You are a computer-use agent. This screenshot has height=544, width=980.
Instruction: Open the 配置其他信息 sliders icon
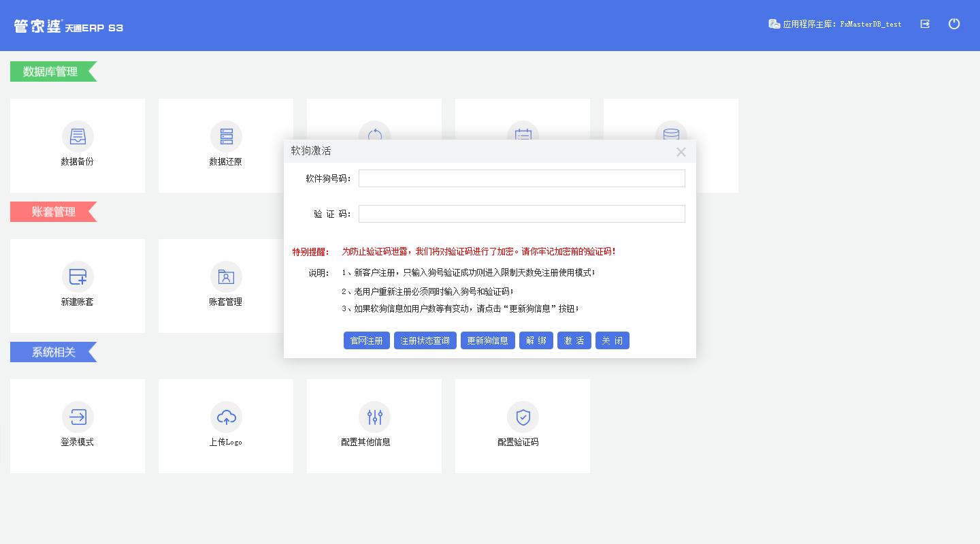pyautogui.click(x=374, y=417)
